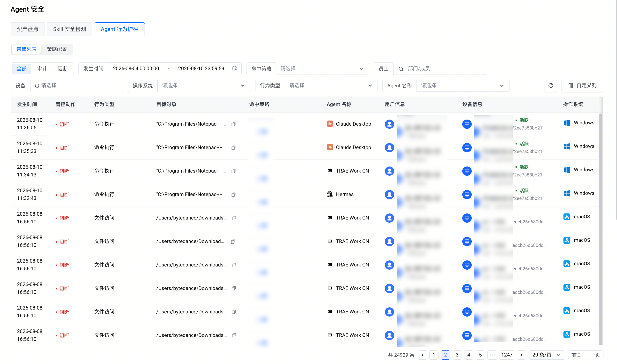The image size is (617, 364).
Task: Open the calendar icon in date range
Action: (x=235, y=68)
